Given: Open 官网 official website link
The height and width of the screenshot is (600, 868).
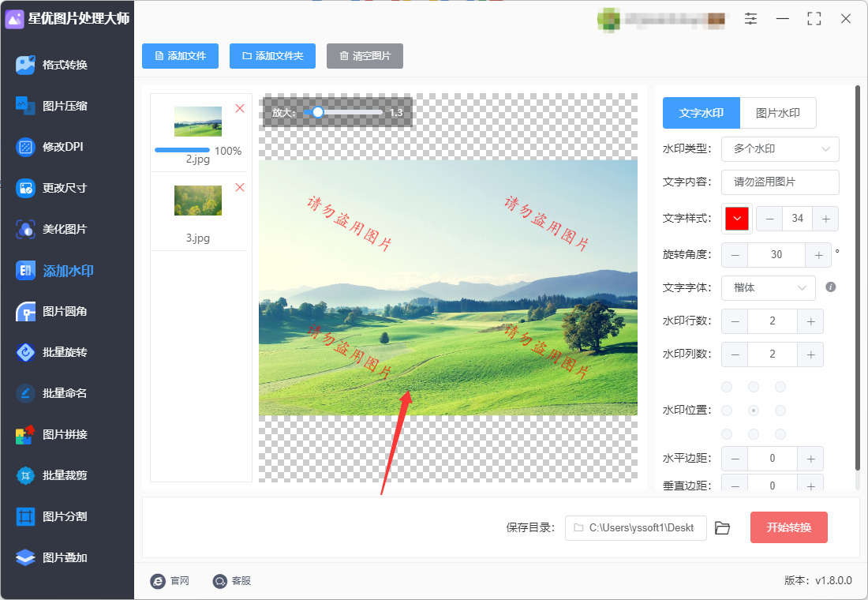Looking at the screenshot, I should tap(170, 580).
